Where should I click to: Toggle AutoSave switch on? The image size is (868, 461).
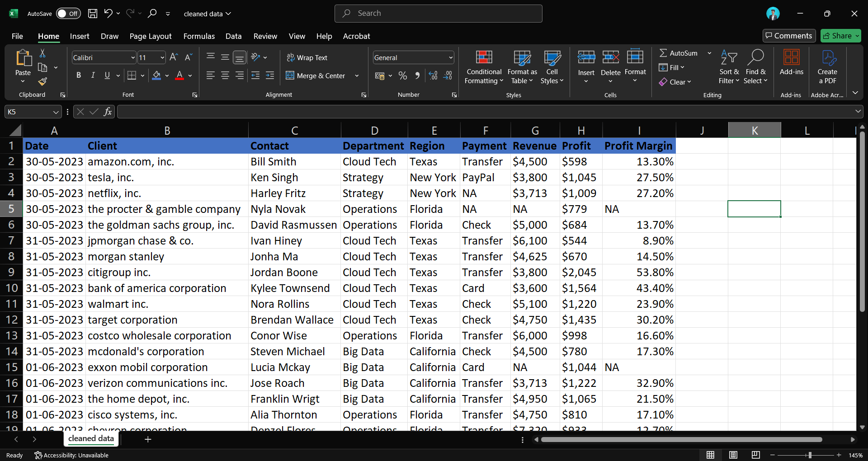(x=68, y=14)
